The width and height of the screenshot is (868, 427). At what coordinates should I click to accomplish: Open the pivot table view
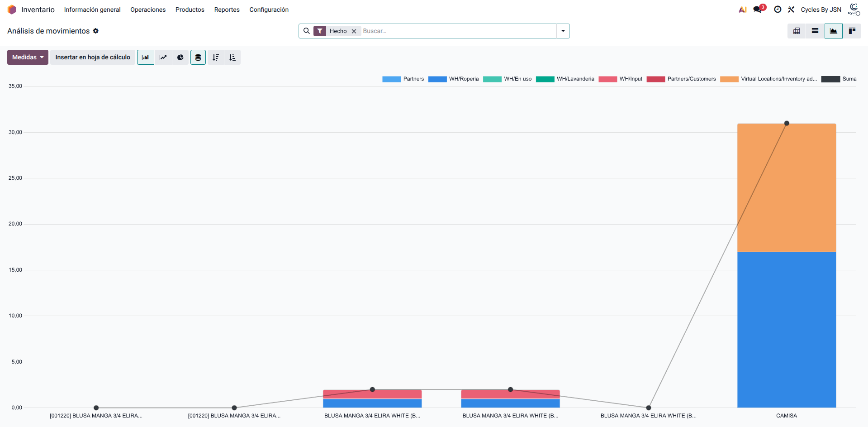(797, 31)
